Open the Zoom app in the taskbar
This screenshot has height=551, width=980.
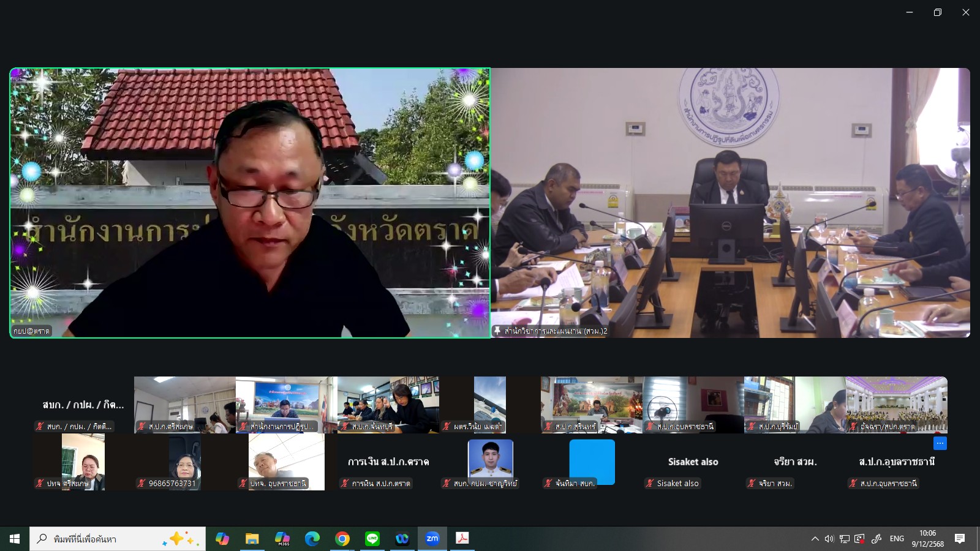click(x=432, y=539)
